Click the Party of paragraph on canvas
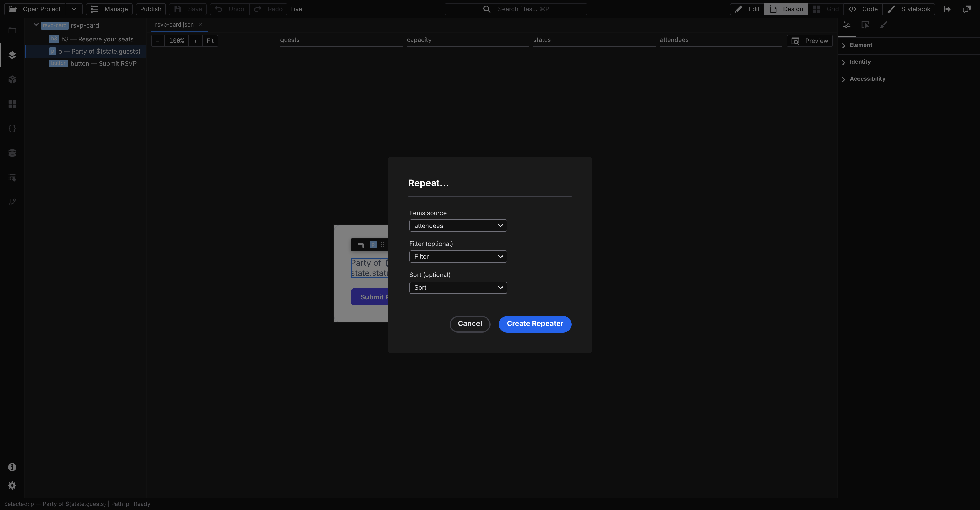The image size is (980, 510). click(x=369, y=268)
